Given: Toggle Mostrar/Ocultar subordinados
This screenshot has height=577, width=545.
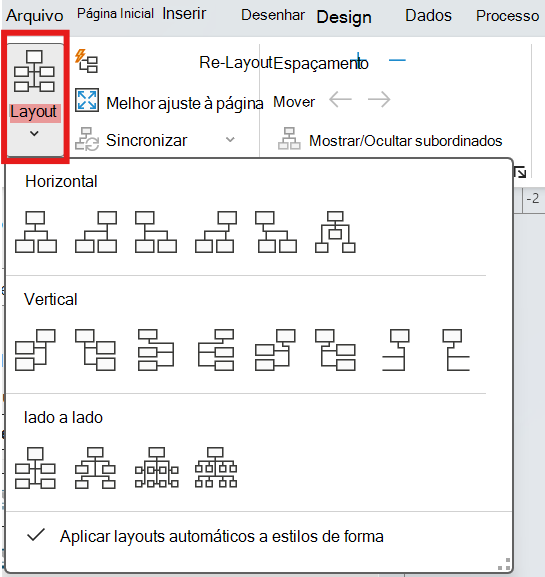Looking at the screenshot, I should point(406,141).
